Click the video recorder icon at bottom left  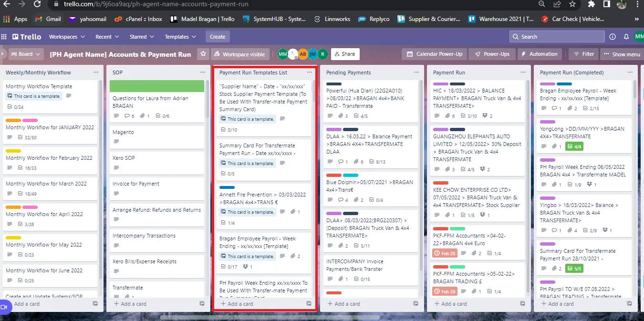tap(4, 307)
